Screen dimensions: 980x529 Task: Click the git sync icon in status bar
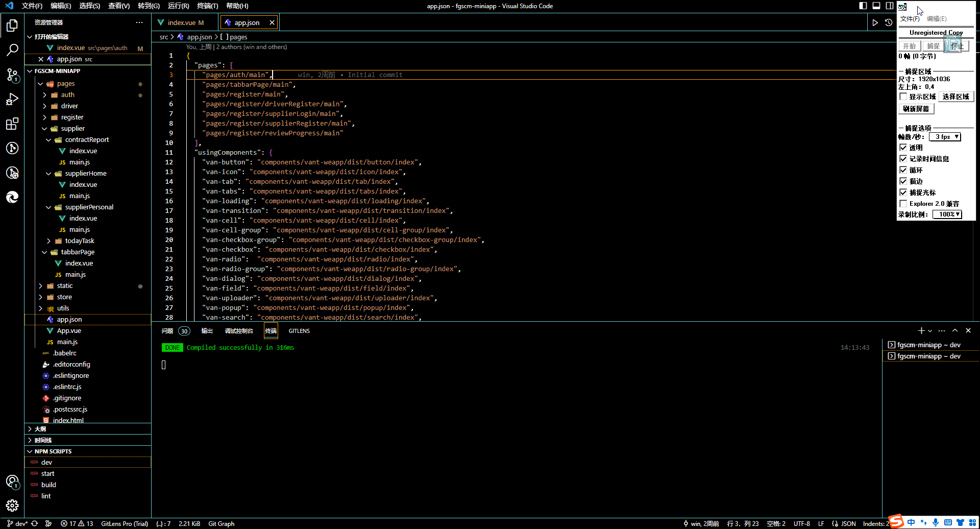coord(35,523)
